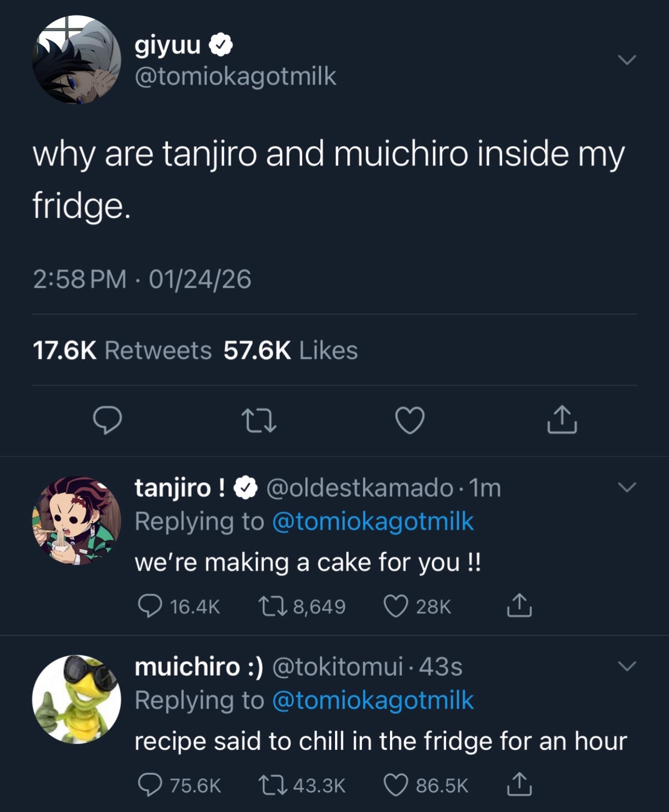Screen dimensions: 669x812
Task: Like muichiro's reply with 86.5K likes
Action: [x=426, y=785]
